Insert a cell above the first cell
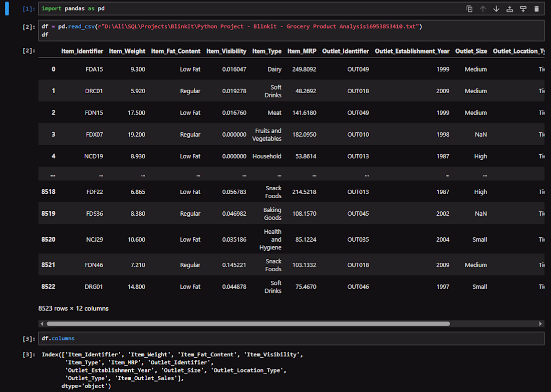 point(509,9)
